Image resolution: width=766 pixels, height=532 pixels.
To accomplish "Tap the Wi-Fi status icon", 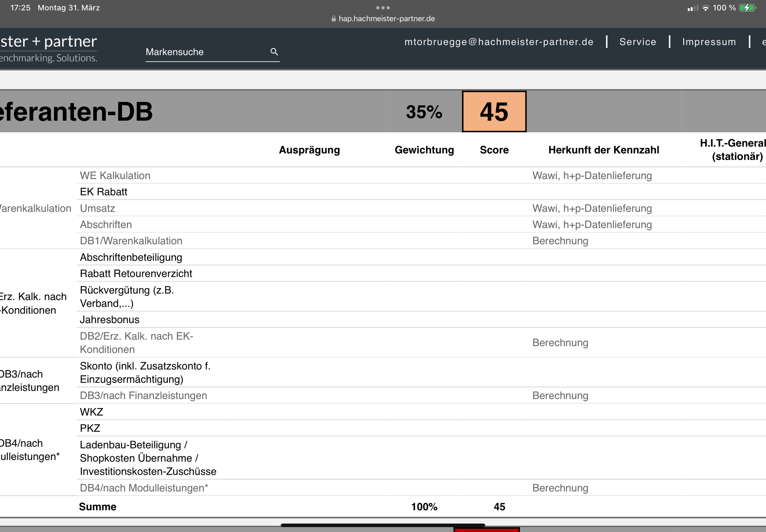I will (x=705, y=8).
